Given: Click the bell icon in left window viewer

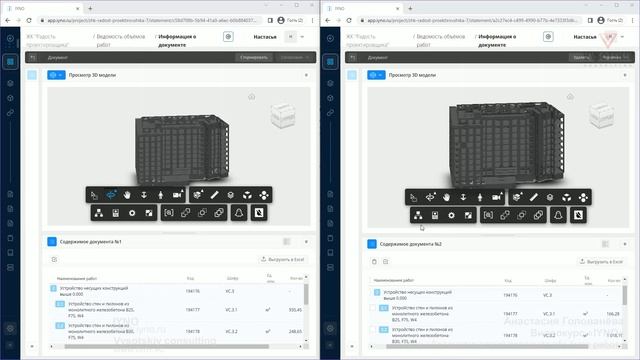Looking at the screenshot, I should click(x=239, y=213).
